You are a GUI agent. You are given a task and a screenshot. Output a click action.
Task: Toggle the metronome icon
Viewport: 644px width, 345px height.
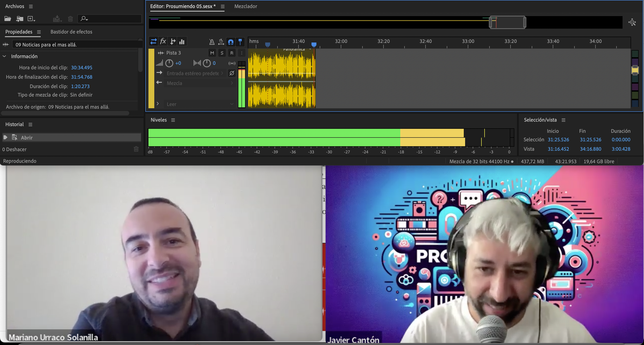point(212,42)
